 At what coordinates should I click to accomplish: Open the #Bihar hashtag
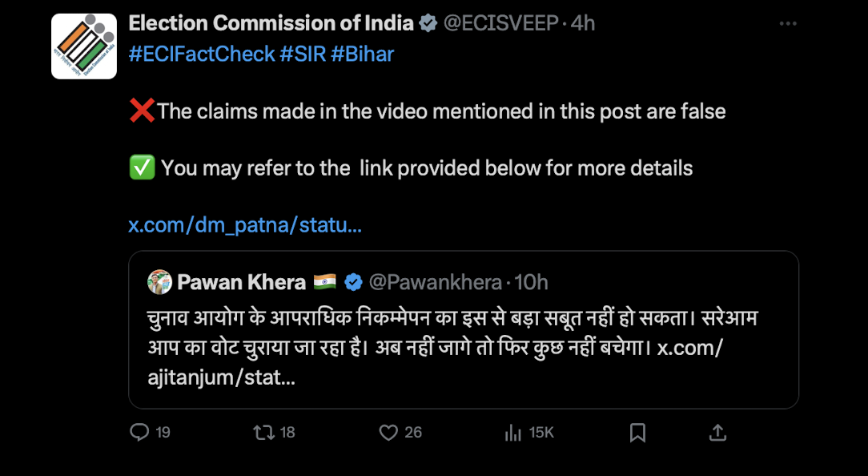pos(362,54)
